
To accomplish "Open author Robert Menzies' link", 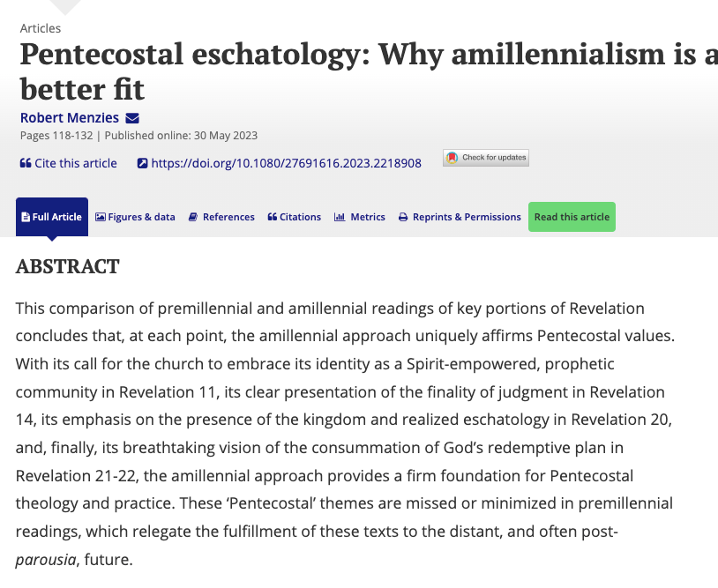I will [x=70, y=118].
